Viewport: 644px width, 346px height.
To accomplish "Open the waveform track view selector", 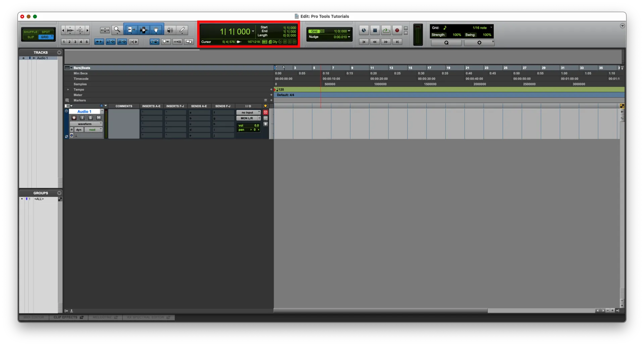I will [86, 123].
